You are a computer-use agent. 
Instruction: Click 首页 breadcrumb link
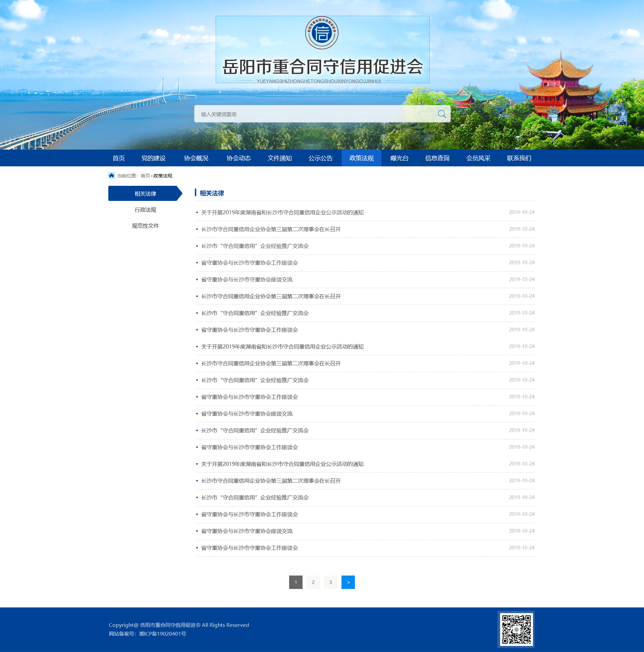pyautogui.click(x=145, y=176)
